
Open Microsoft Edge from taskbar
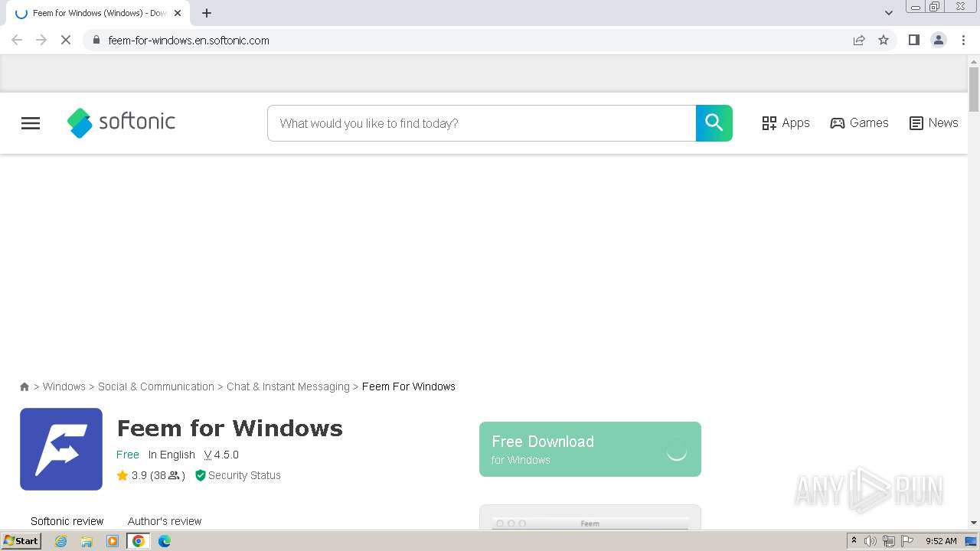[x=165, y=541]
